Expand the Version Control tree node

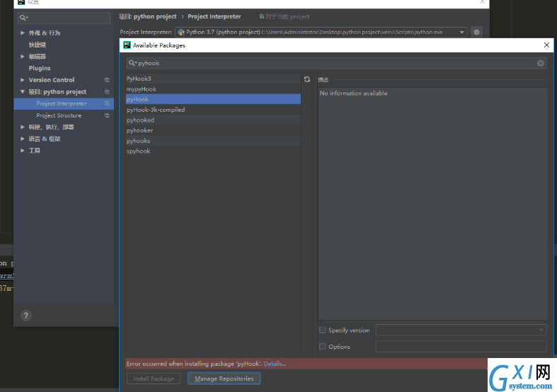pyautogui.click(x=23, y=80)
